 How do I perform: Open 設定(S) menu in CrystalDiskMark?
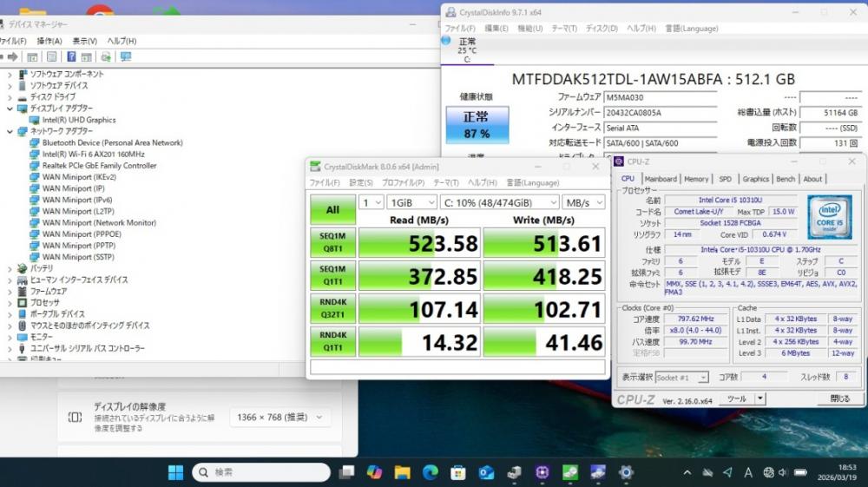click(x=361, y=182)
